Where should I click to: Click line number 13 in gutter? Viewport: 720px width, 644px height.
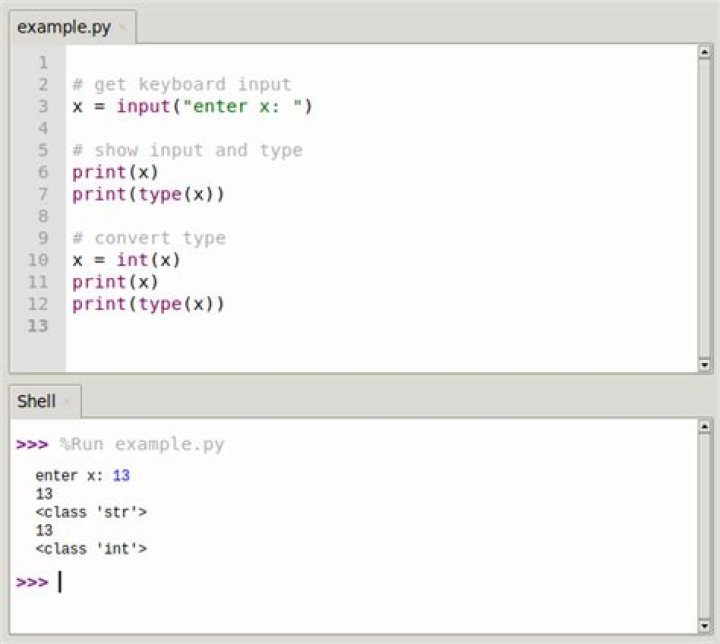pyautogui.click(x=38, y=326)
